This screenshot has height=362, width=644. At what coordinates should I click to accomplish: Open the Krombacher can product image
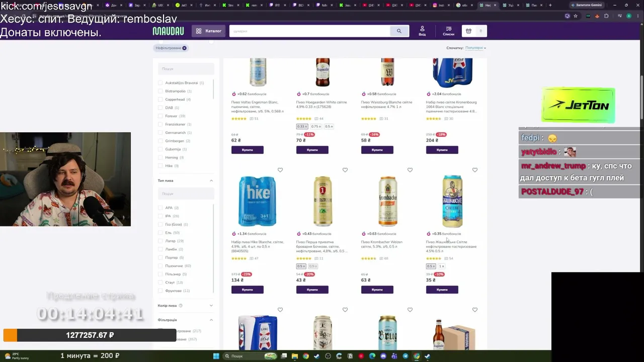tap(387, 201)
